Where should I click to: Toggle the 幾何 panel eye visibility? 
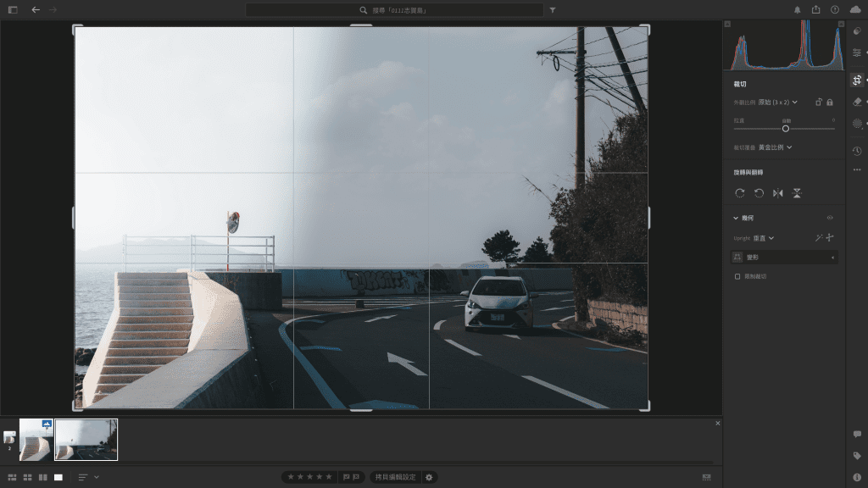click(x=830, y=218)
